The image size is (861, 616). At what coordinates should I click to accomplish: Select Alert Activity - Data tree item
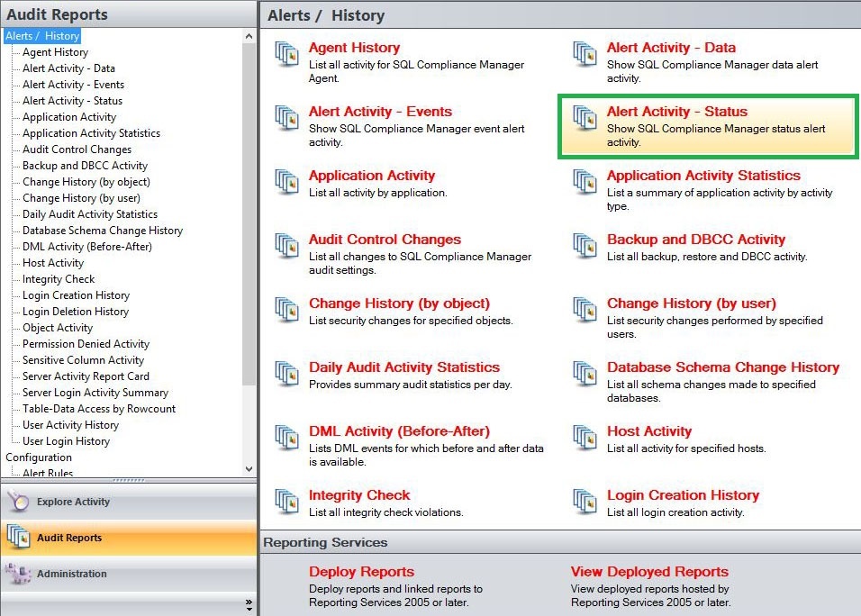[68, 68]
